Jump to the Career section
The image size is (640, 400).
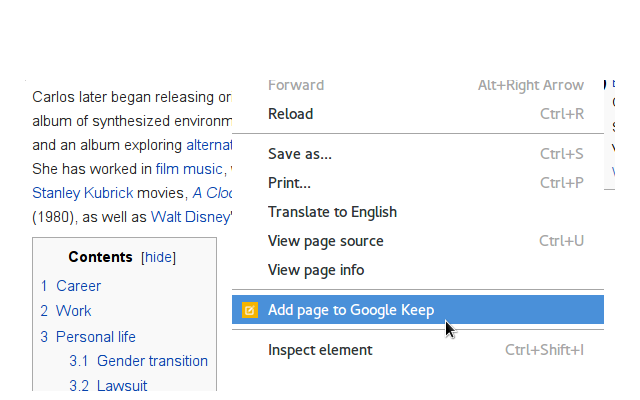[x=78, y=286]
